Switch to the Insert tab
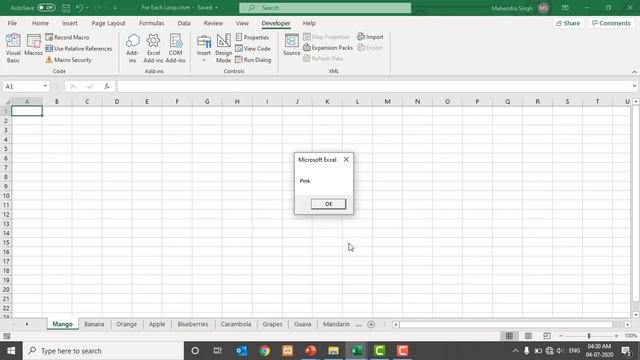The height and width of the screenshot is (360, 640). (x=70, y=23)
